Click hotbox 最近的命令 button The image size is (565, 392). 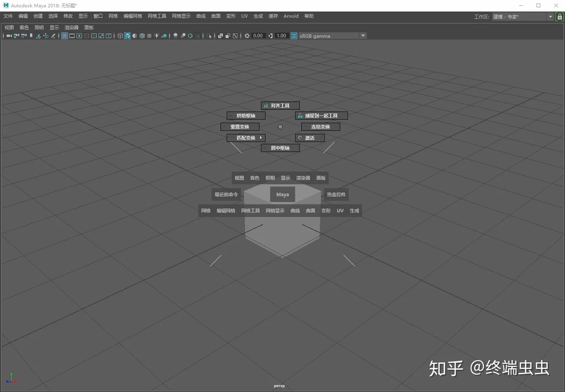[x=226, y=194]
